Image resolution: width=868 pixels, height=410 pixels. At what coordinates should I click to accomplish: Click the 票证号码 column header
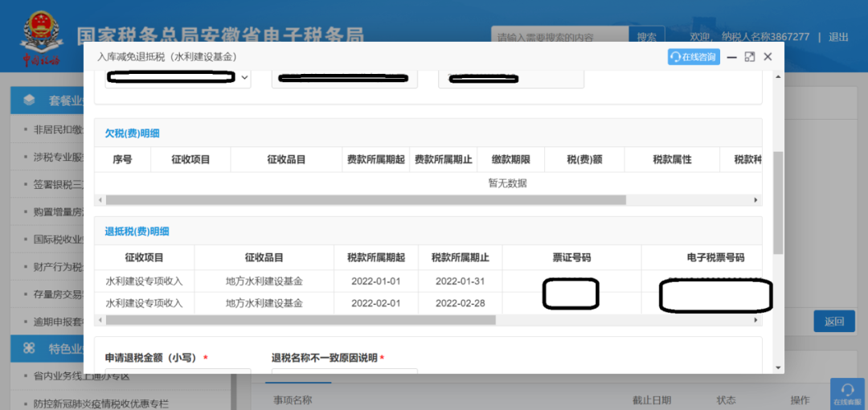click(x=572, y=257)
